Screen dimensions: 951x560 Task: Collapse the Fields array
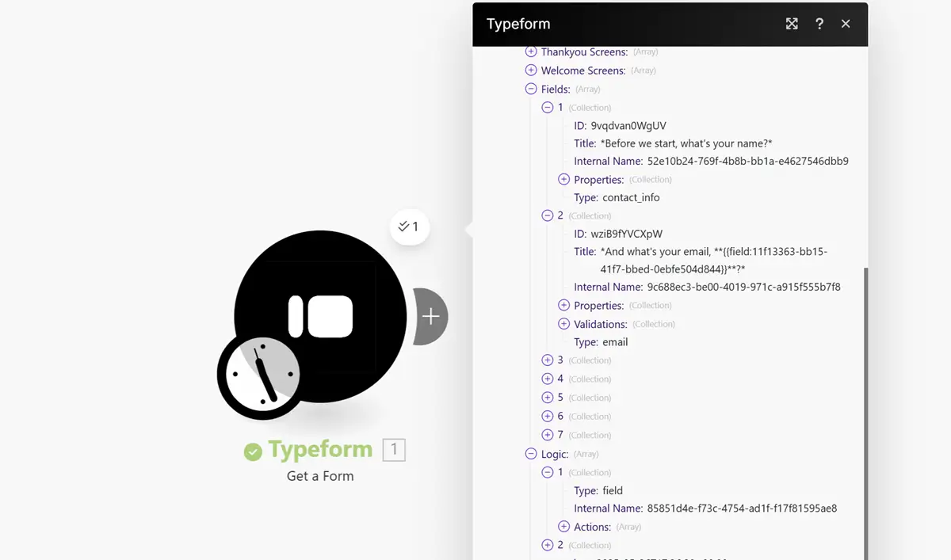(531, 90)
